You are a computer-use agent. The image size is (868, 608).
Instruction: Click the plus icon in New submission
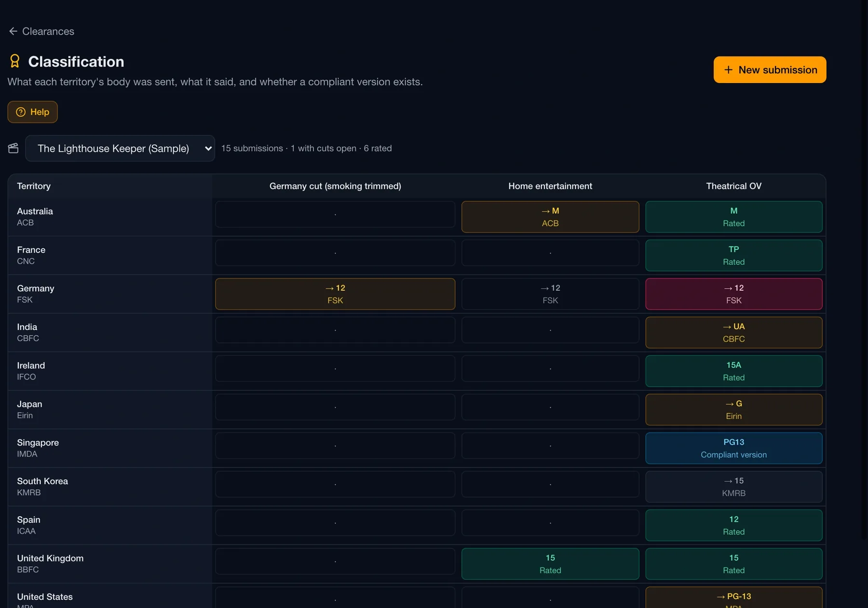coord(728,70)
